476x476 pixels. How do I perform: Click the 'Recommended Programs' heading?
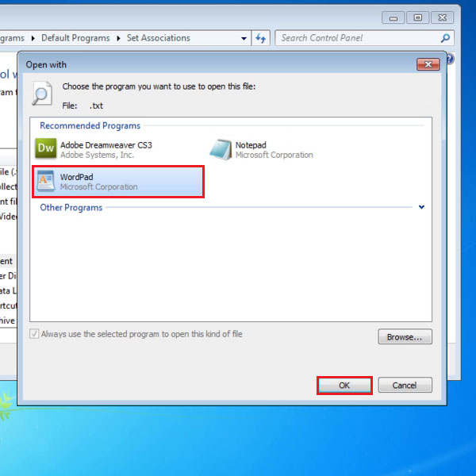point(90,125)
